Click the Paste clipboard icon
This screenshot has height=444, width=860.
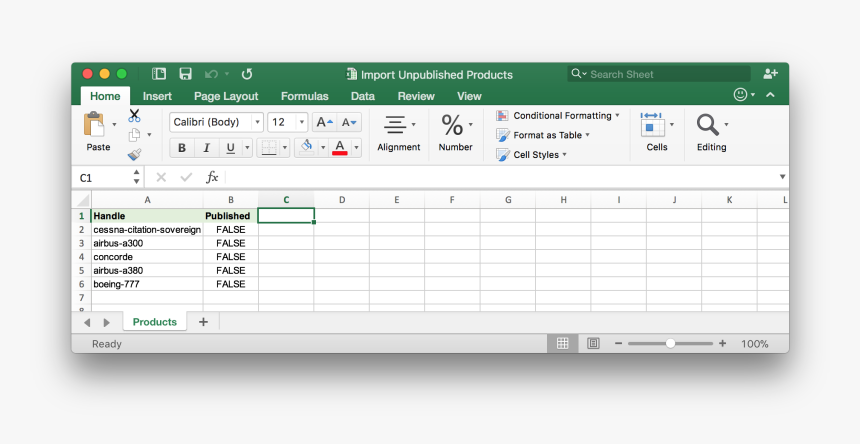pyautogui.click(x=96, y=126)
